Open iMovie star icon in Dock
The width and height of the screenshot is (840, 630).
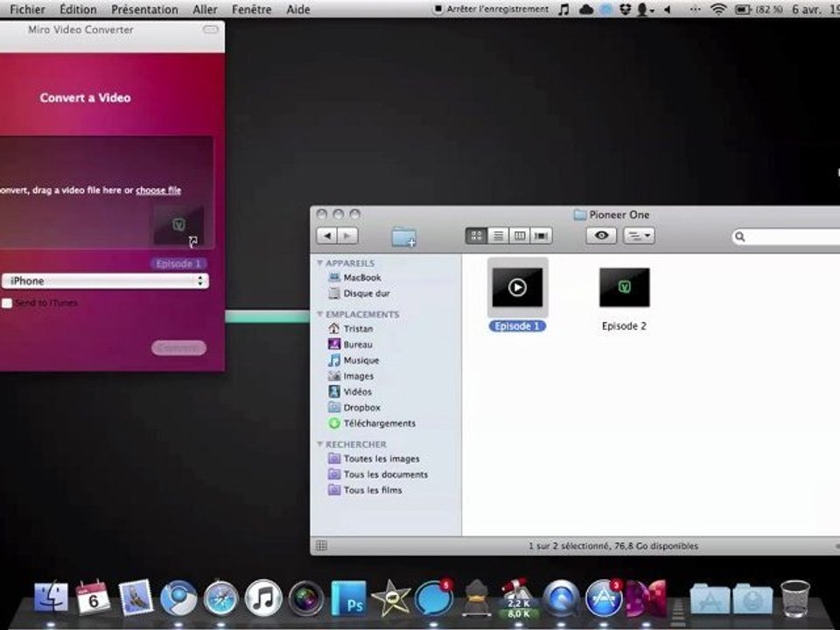tap(390, 598)
